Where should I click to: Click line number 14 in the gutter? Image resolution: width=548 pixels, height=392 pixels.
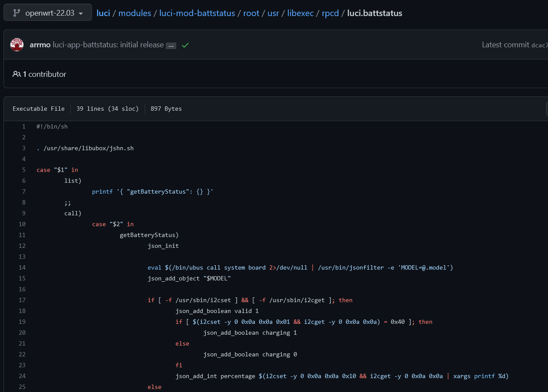tap(22, 268)
